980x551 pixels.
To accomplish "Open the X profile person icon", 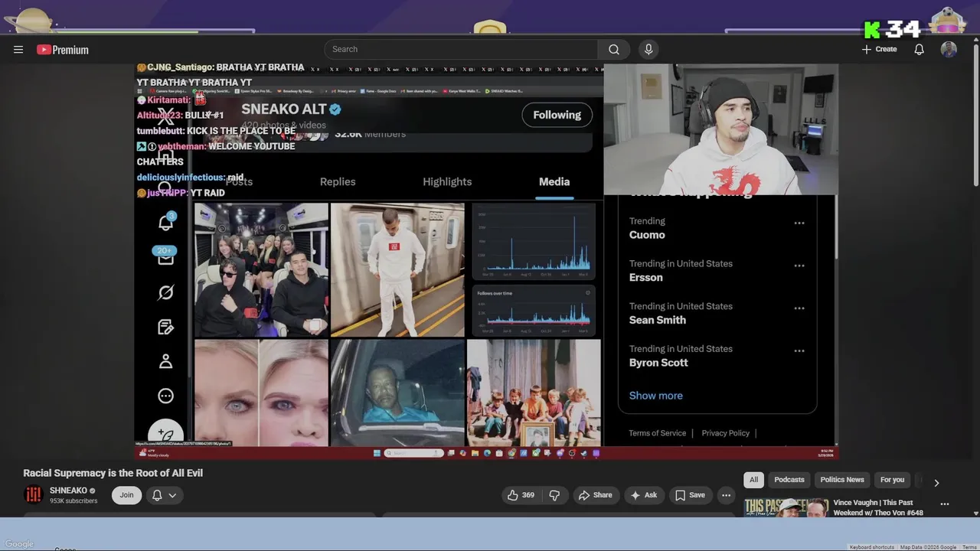I will pos(165,361).
